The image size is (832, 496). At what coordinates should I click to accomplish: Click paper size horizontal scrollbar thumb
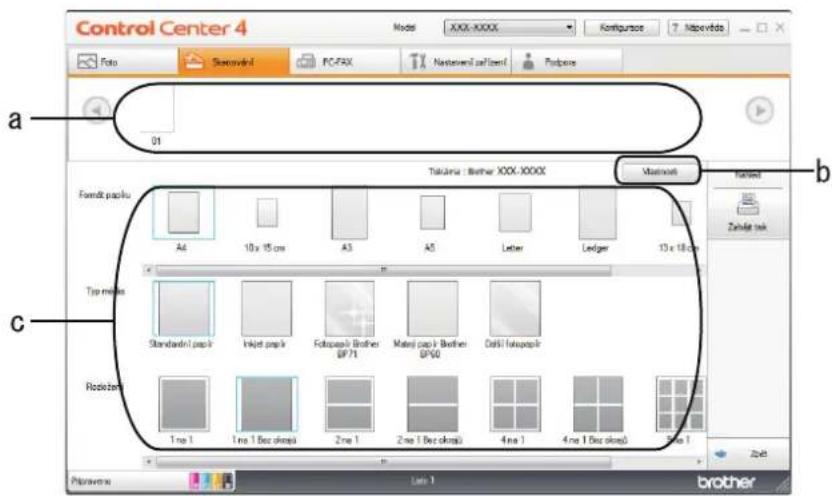coord(383,270)
